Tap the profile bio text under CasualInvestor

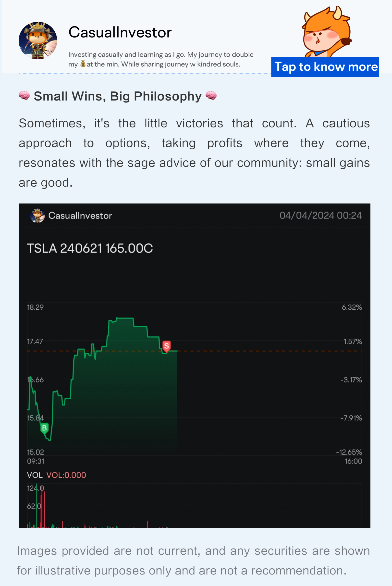[x=161, y=59]
